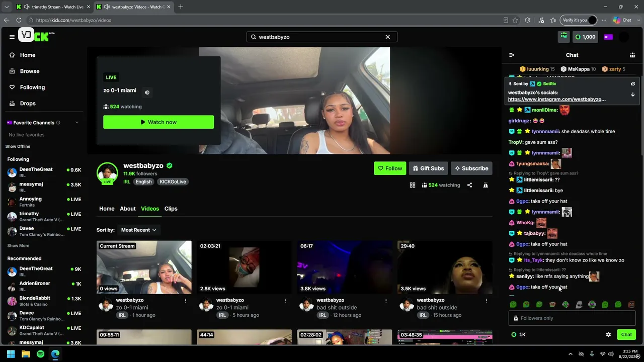Click the report icon next to share
644x362 pixels.
tap(486, 185)
